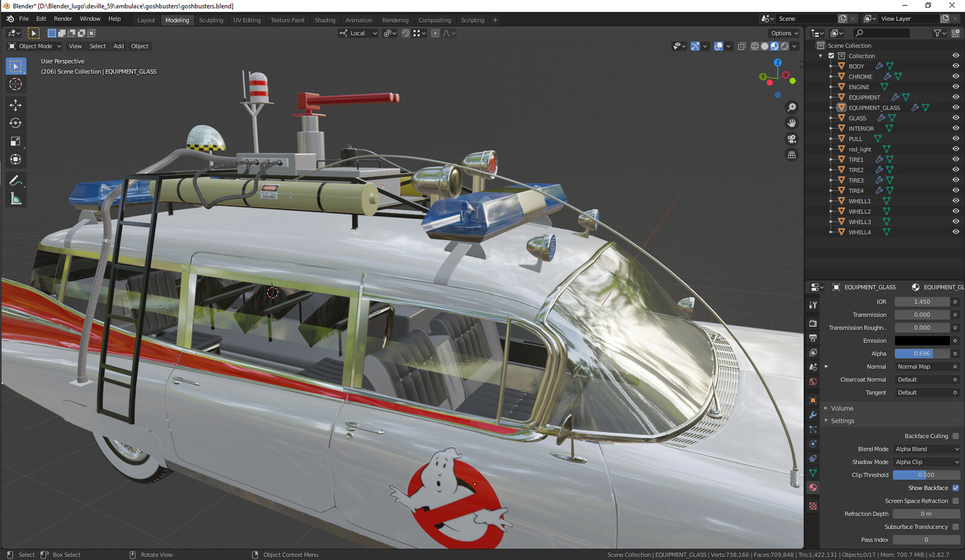The height and width of the screenshot is (560, 965).
Task: Click the pan hand icon in the viewport
Action: click(792, 123)
